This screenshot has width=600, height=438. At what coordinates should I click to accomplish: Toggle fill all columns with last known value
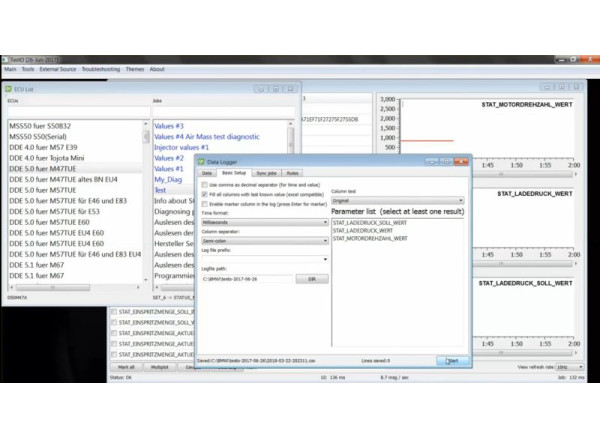205,195
